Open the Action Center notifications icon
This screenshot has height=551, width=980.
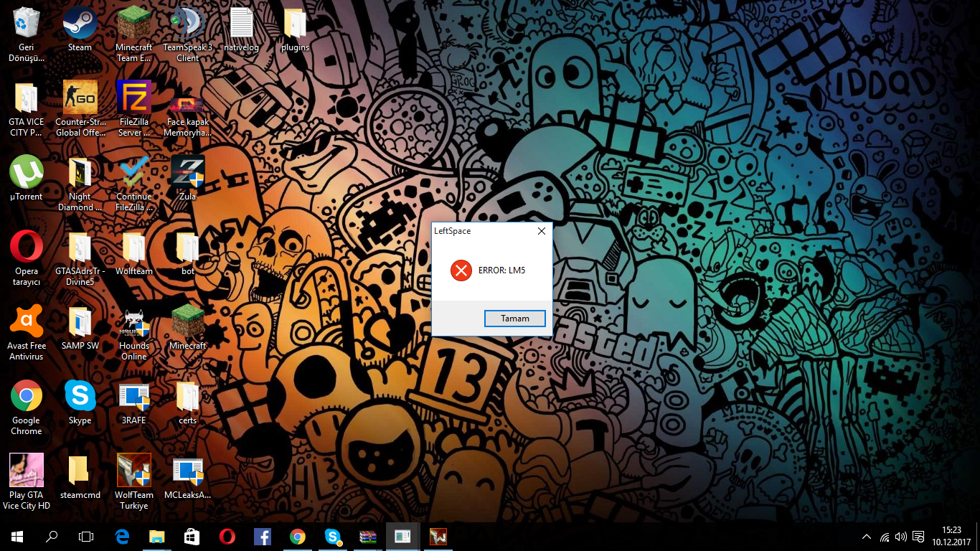[x=918, y=537]
